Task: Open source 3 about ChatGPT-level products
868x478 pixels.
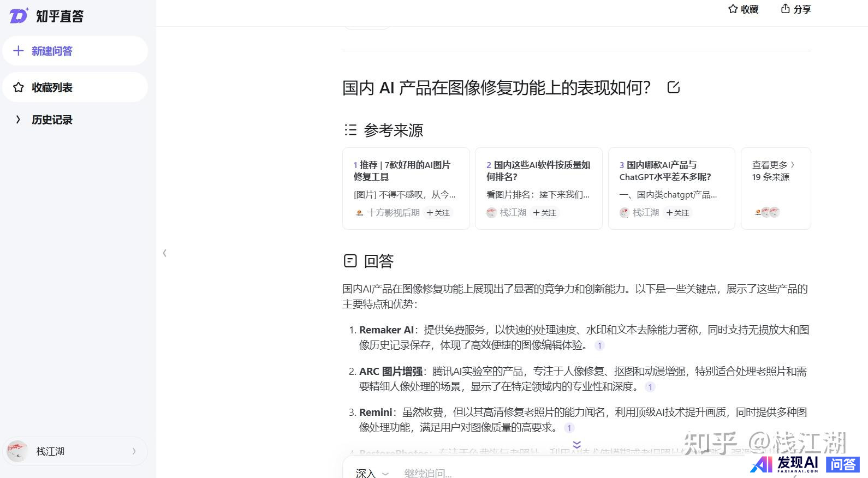Action: 665,171
